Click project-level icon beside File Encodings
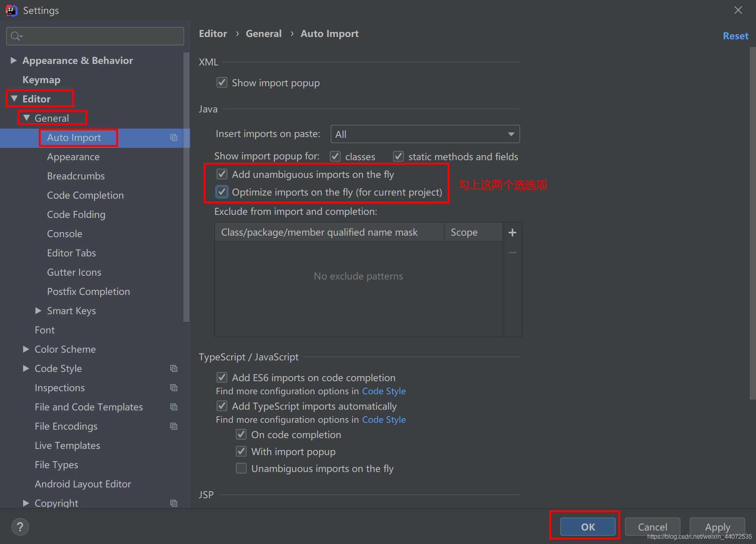Screen dimensions: 756x544 [x=174, y=427]
